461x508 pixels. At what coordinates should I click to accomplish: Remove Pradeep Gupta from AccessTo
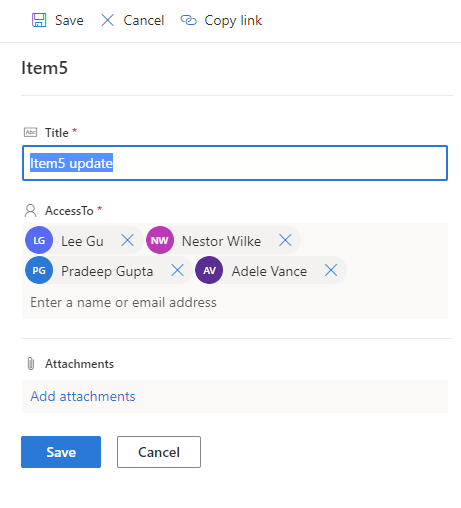177,270
